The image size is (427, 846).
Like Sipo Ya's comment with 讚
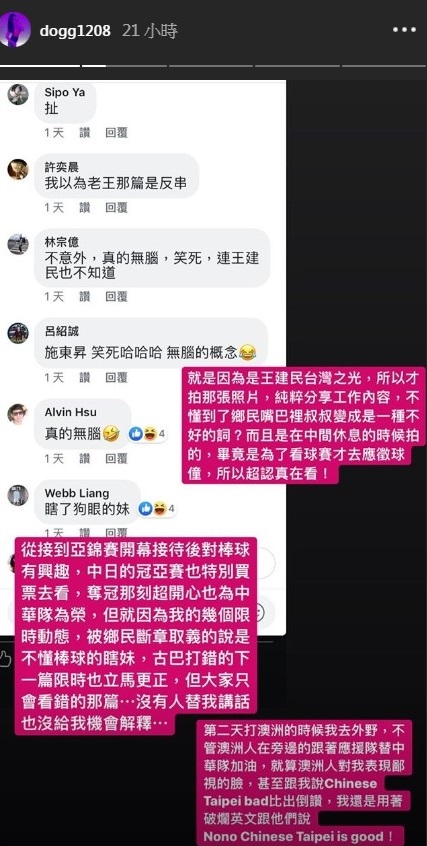(85, 133)
